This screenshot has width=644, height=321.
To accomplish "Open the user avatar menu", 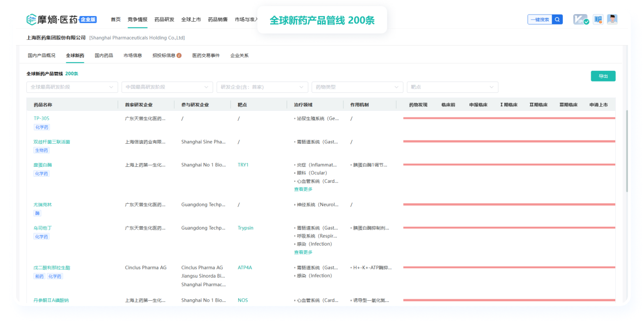I will coord(612,19).
